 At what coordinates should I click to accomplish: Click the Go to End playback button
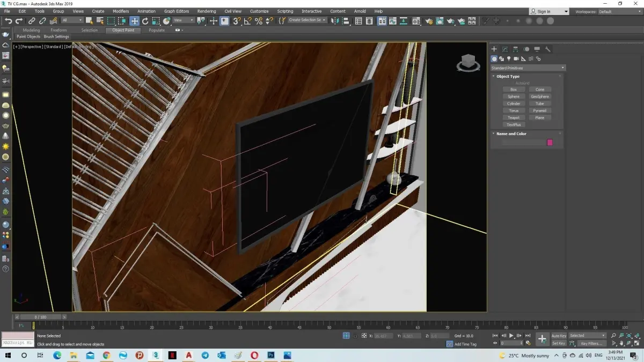click(x=528, y=335)
